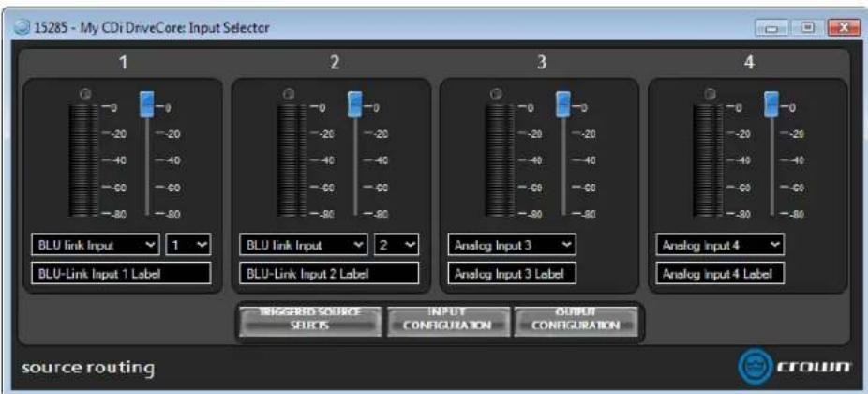
Task: Click the source routing text
Action: click(x=88, y=369)
